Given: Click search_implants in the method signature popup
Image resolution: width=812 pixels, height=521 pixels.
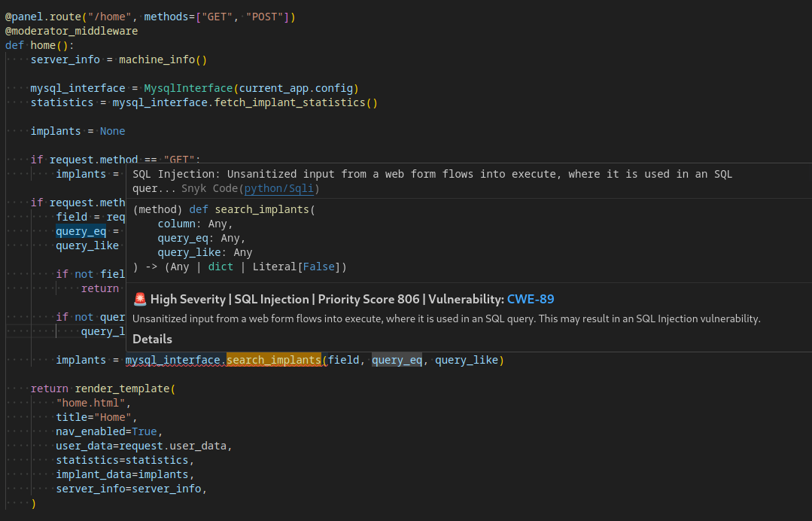Looking at the screenshot, I should pos(262,210).
